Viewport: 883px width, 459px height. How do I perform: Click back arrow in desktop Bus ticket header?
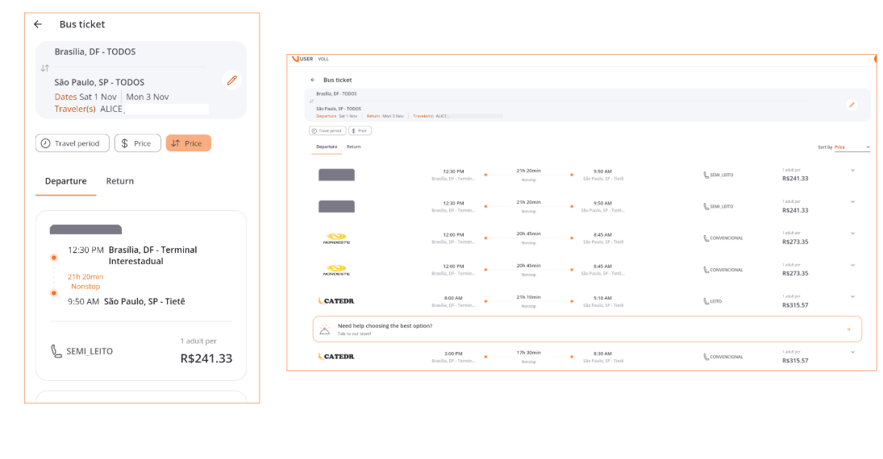point(313,80)
